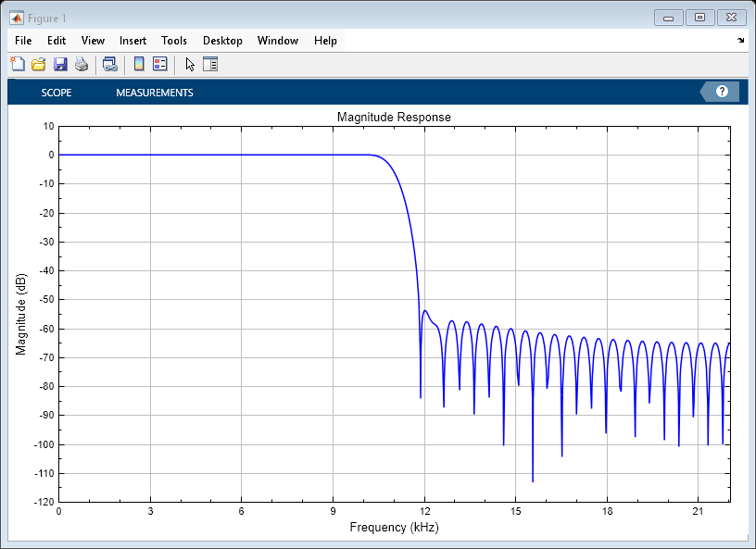Click the Magnitude Response plot title
This screenshot has width=756, height=549.
point(394,118)
